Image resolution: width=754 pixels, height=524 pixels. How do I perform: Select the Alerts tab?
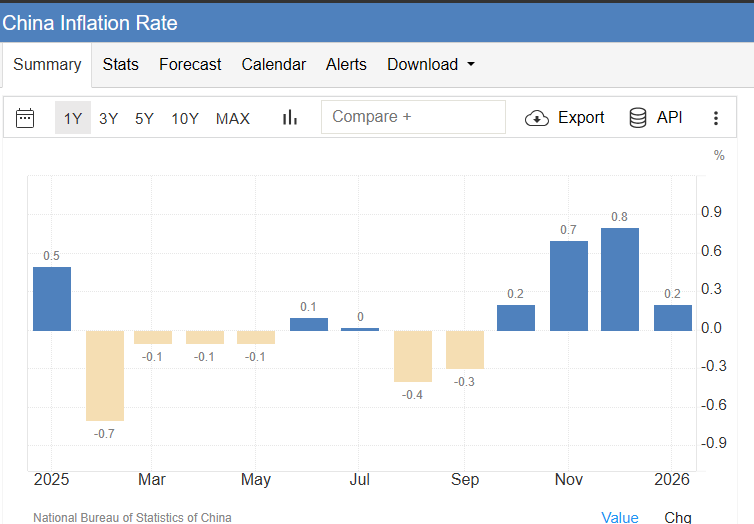click(x=346, y=64)
